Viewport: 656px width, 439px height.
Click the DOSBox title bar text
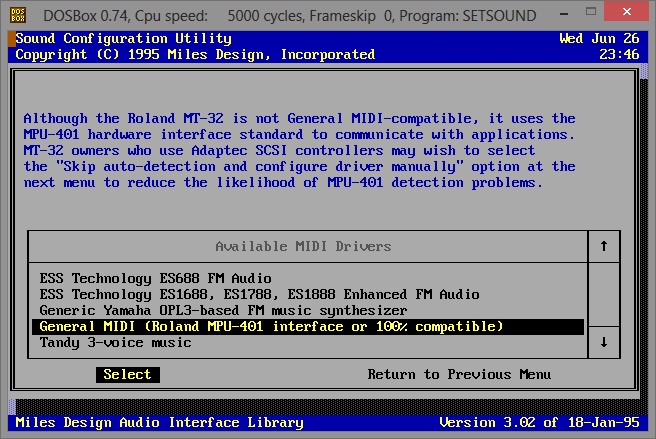pyautogui.click(x=290, y=16)
